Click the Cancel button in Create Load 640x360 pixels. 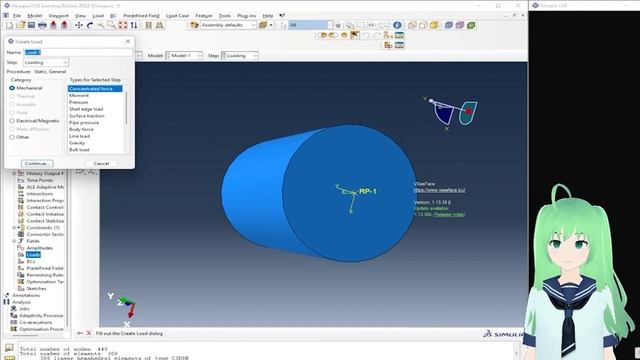[101, 163]
